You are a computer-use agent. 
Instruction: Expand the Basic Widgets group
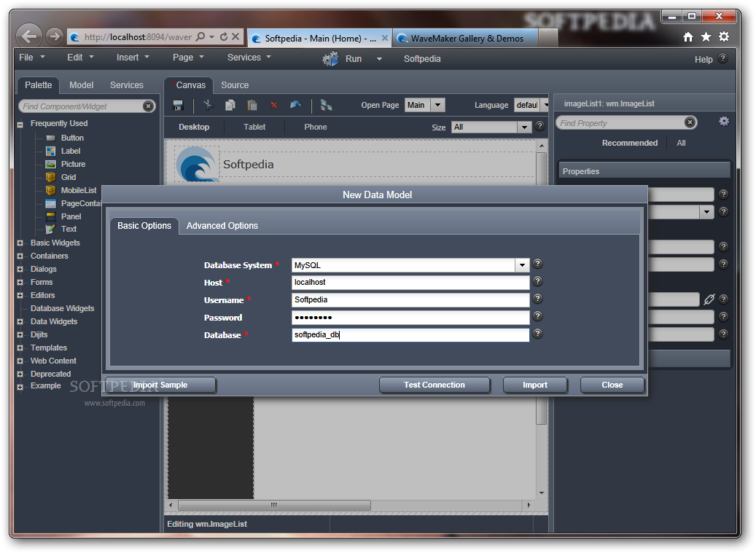point(20,243)
